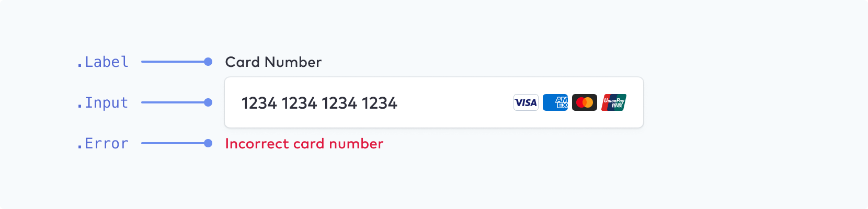Click the Visa card logo
868x209 pixels.
click(x=526, y=102)
